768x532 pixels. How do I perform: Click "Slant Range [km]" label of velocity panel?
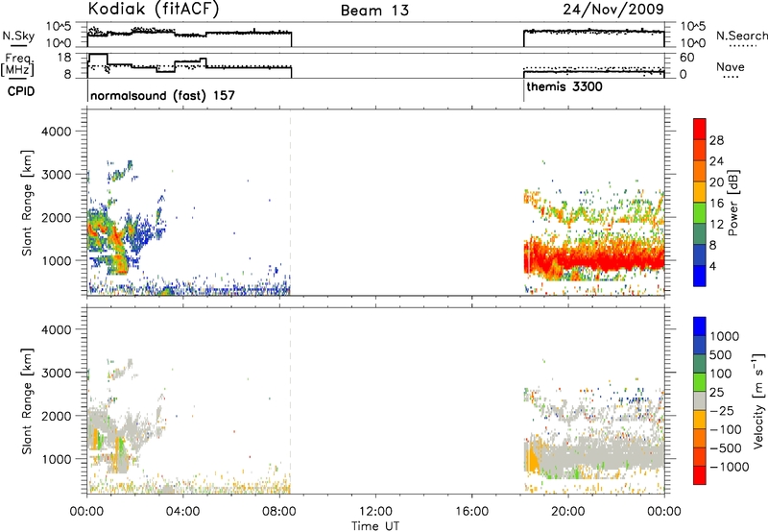pyautogui.click(x=27, y=401)
